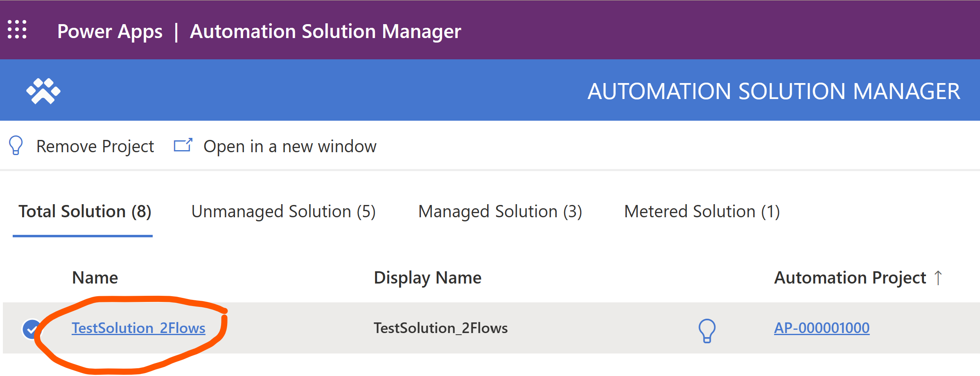
Task: Switch to the Unmanaged Solution tab
Action: (x=284, y=211)
